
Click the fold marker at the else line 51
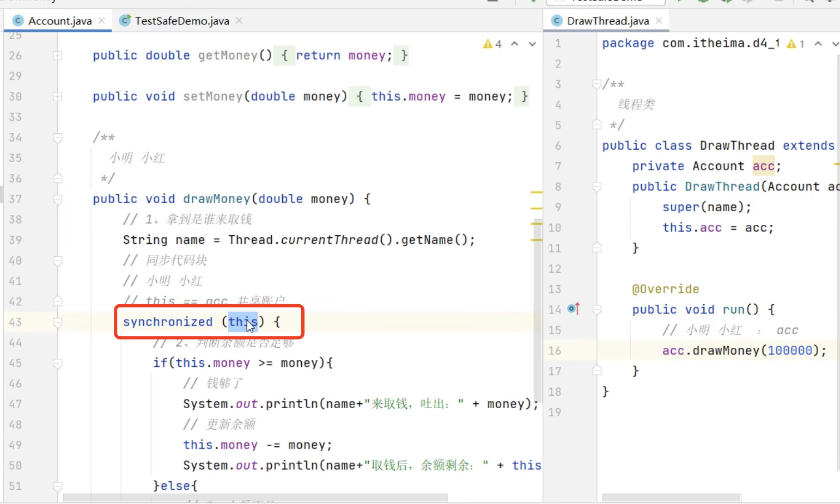(58, 486)
